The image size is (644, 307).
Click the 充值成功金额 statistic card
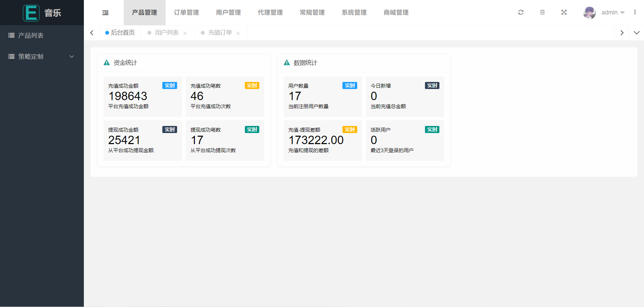pos(143,96)
